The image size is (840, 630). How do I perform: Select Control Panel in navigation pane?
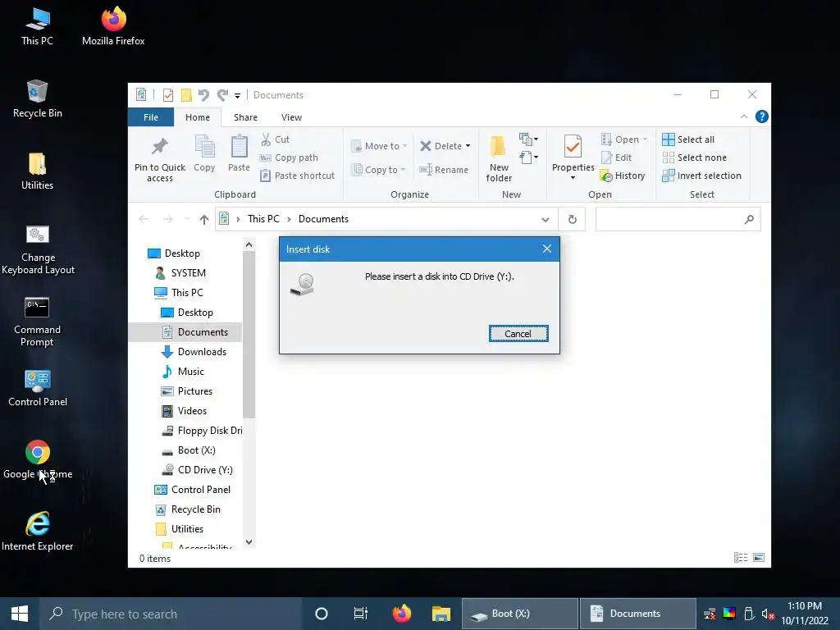click(x=200, y=490)
